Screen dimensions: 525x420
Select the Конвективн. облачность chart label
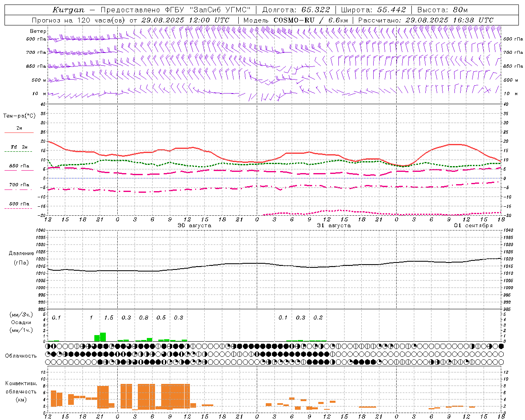tap(21, 391)
